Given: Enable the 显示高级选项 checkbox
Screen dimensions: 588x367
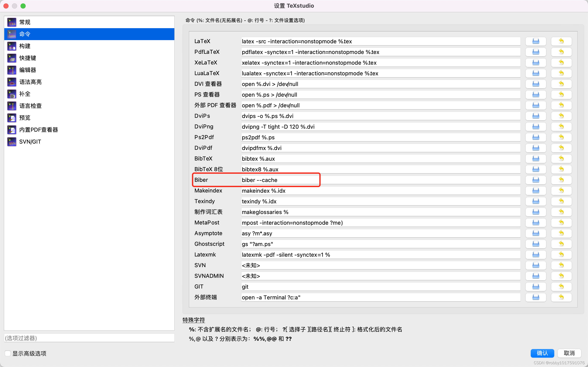Looking at the screenshot, I should pyautogui.click(x=7, y=353).
